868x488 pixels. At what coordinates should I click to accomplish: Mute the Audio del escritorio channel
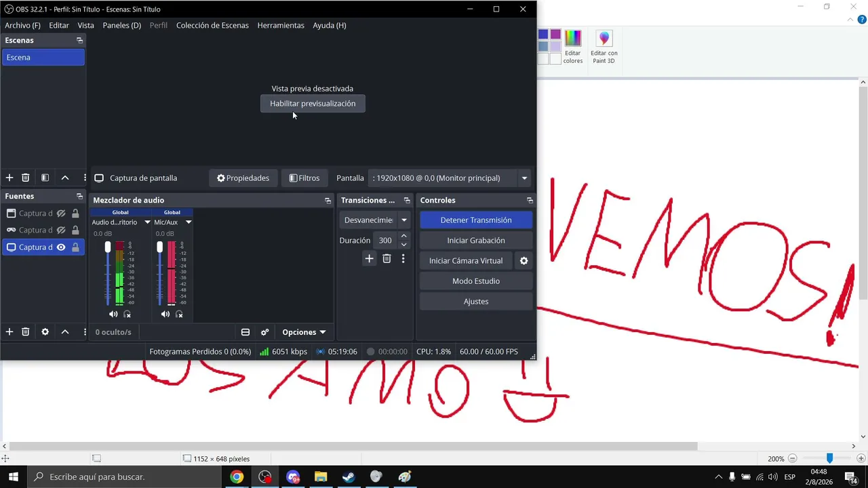[113, 314]
